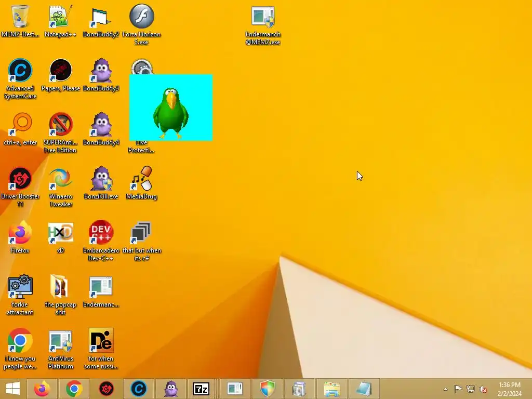Image resolution: width=532 pixels, height=399 pixels.
Task: Open BonziBuddy from the taskbar
Action: (170, 389)
